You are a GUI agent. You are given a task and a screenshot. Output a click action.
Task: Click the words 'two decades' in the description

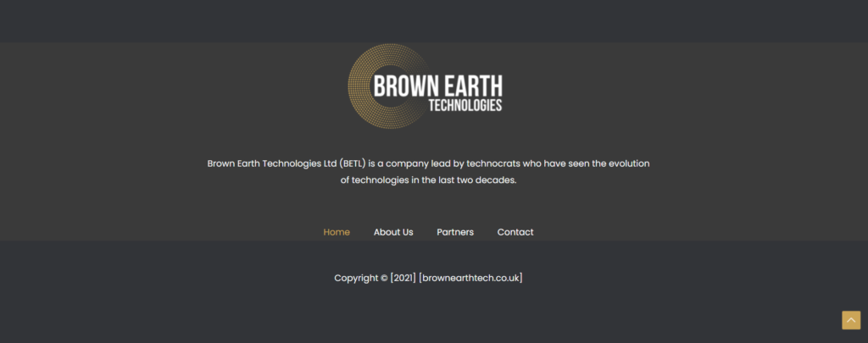pyautogui.click(x=486, y=180)
